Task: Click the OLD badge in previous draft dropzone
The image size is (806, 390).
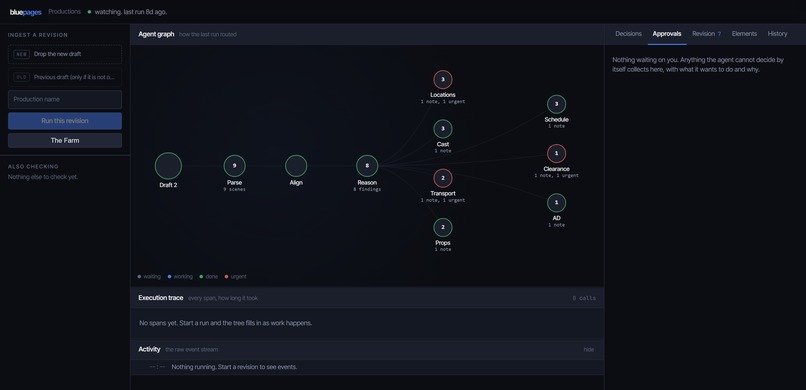Action: 21,77
